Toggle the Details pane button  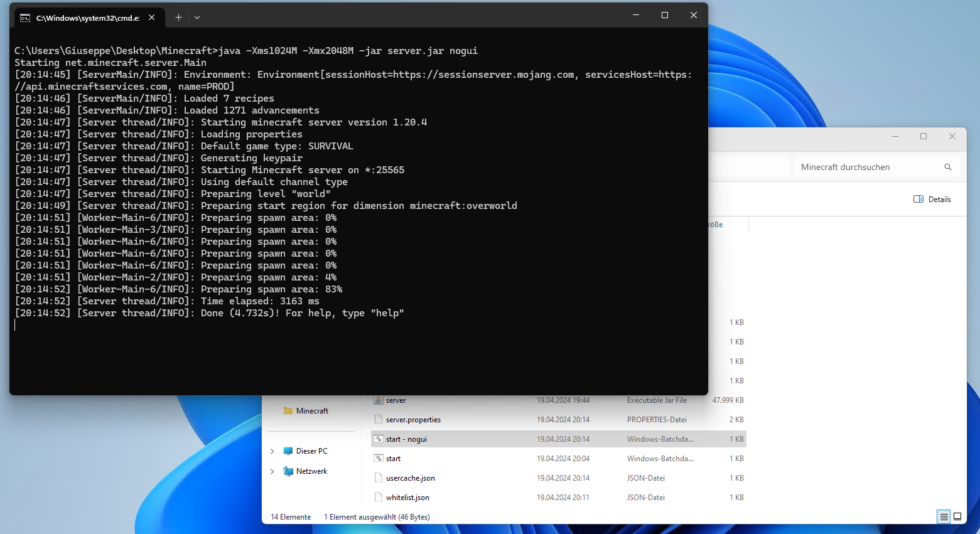point(932,200)
